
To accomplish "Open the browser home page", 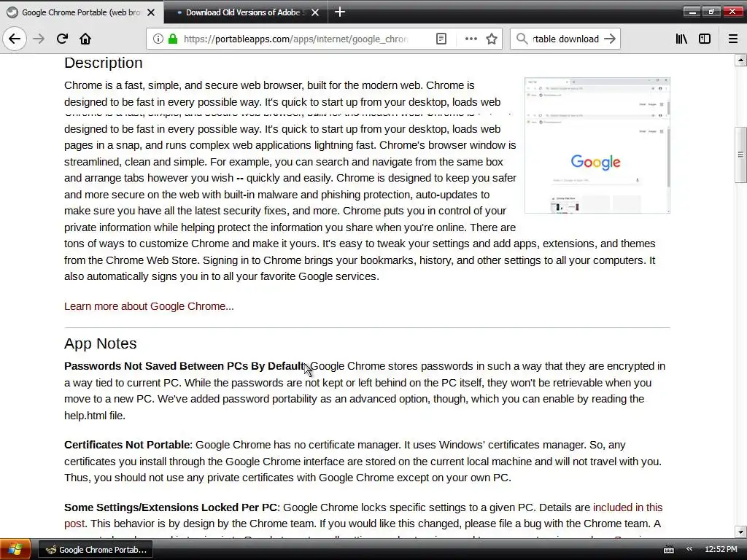I will tap(85, 39).
